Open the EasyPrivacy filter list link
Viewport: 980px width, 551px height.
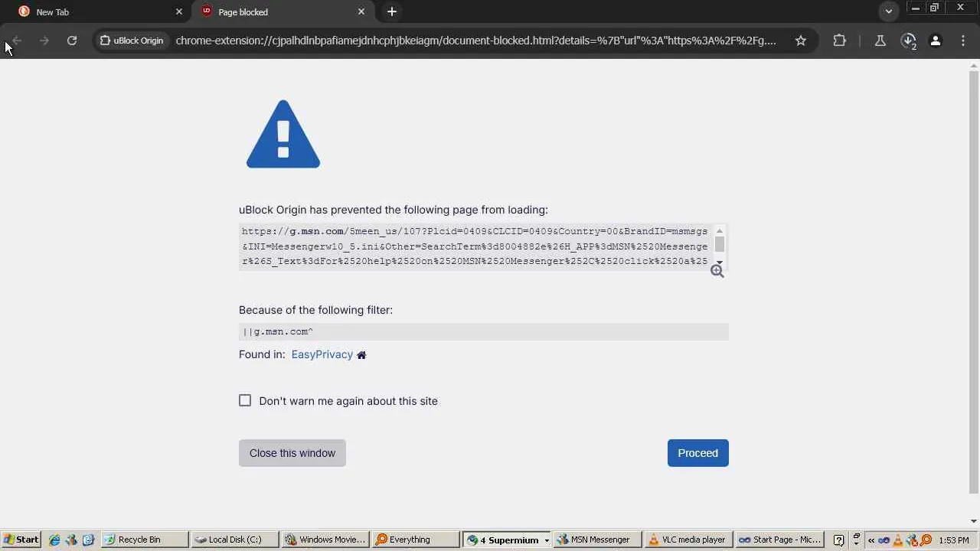click(x=322, y=354)
